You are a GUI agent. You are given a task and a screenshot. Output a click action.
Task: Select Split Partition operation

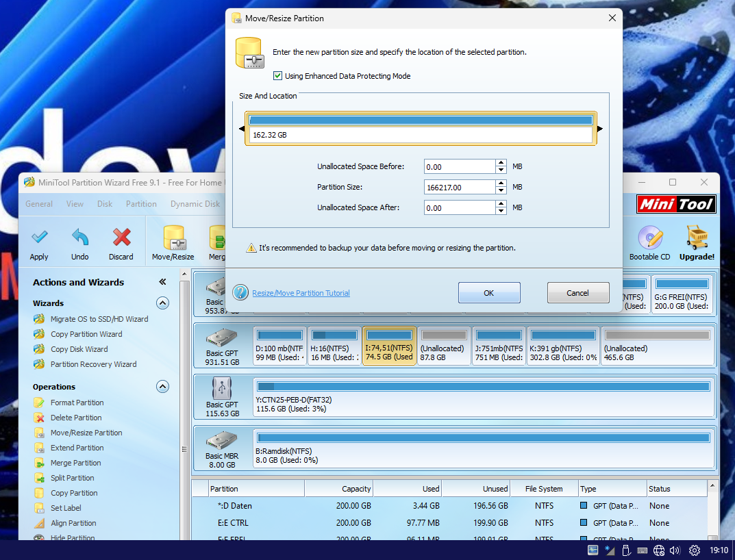72,478
